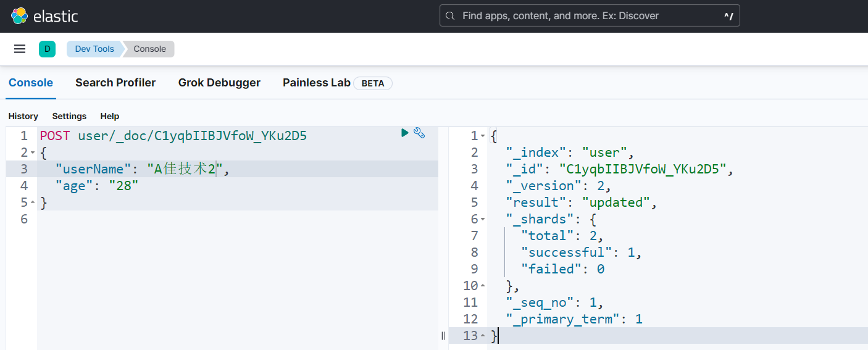868x350 pixels.
Task: Open console Settings
Action: [x=69, y=116]
